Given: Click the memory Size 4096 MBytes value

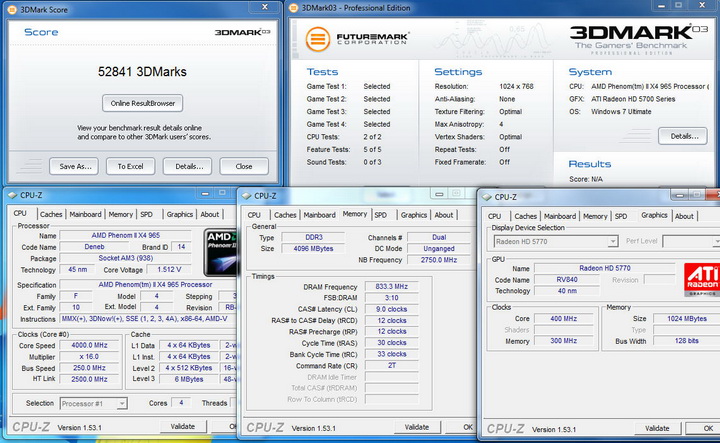Looking at the screenshot, I should click(x=314, y=248).
